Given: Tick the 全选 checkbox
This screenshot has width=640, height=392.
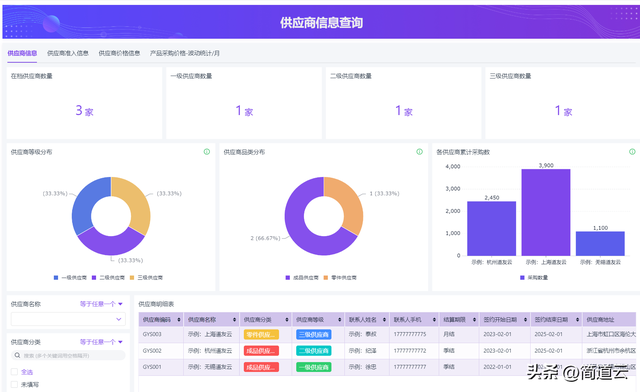Looking at the screenshot, I should (14, 372).
